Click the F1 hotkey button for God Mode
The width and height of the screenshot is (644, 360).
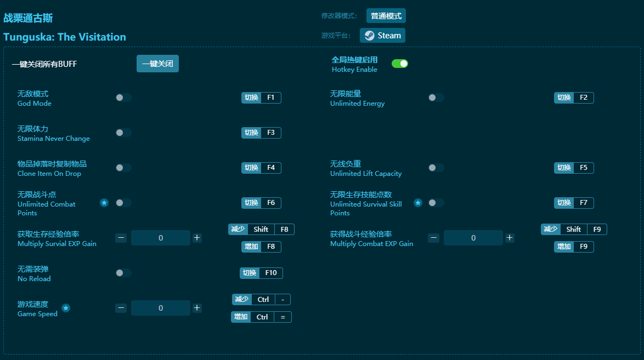click(261, 98)
